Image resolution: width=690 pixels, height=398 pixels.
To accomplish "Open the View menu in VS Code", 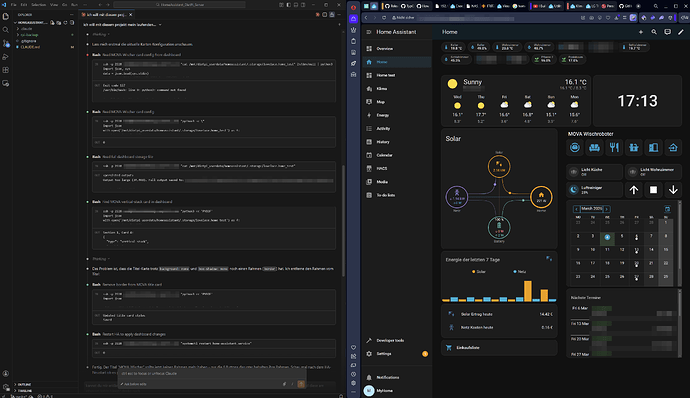I will click(x=54, y=5).
